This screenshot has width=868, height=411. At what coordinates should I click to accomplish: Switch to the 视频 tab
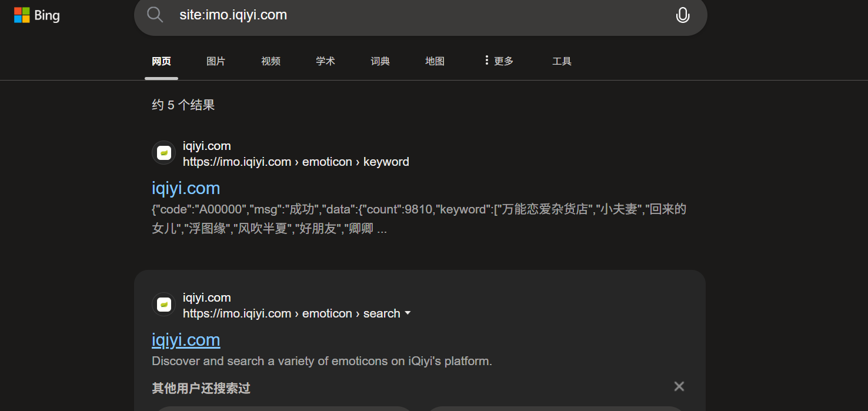click(271, 61)
